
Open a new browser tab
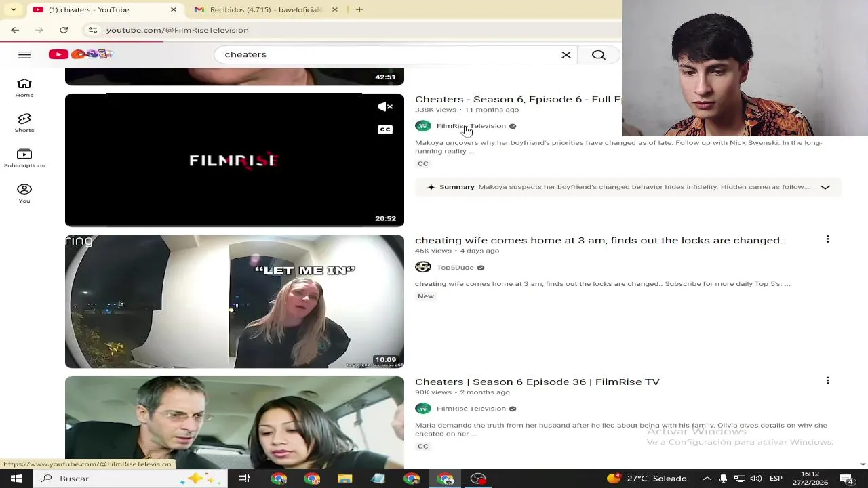[x=359, y=9]
